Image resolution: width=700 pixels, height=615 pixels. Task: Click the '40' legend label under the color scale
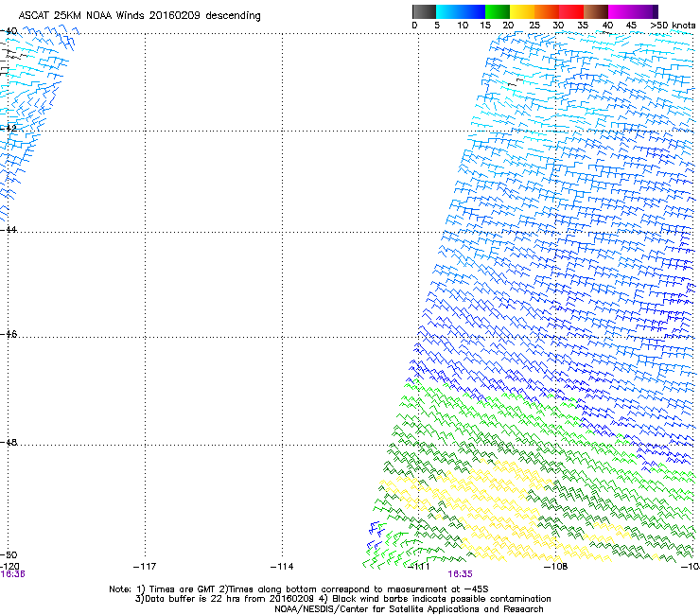[x=607, y=26]
